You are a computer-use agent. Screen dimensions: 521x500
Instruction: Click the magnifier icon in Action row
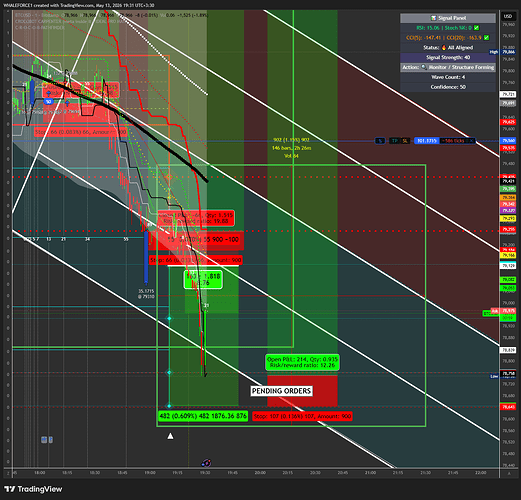[x=424, y=67]
